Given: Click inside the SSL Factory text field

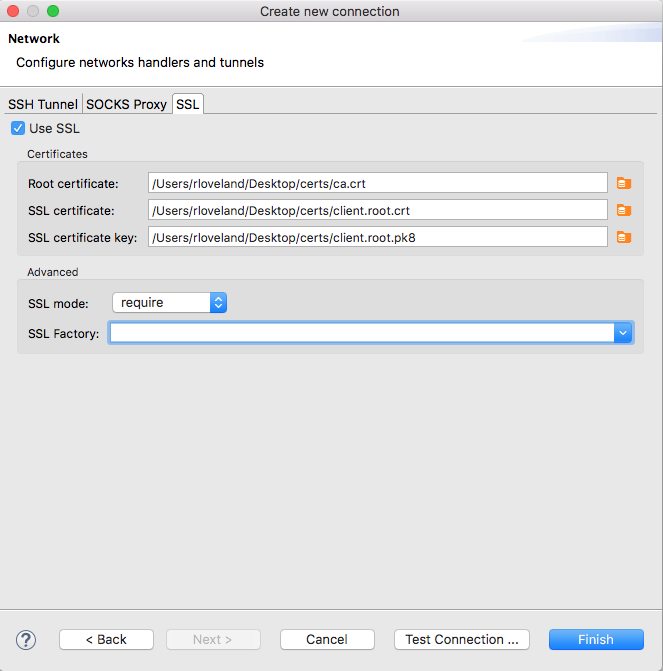Looking at the screenshot, I should (360, 333).
